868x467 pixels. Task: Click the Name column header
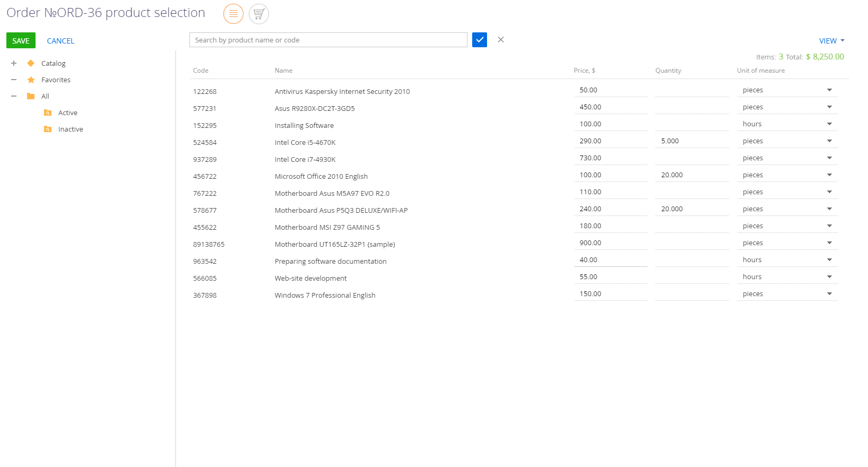(x=284, y=71)
